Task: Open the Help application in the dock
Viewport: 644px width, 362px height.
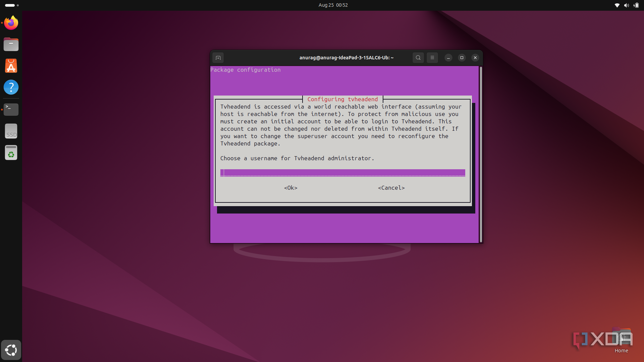Action: tap(11, 87)
